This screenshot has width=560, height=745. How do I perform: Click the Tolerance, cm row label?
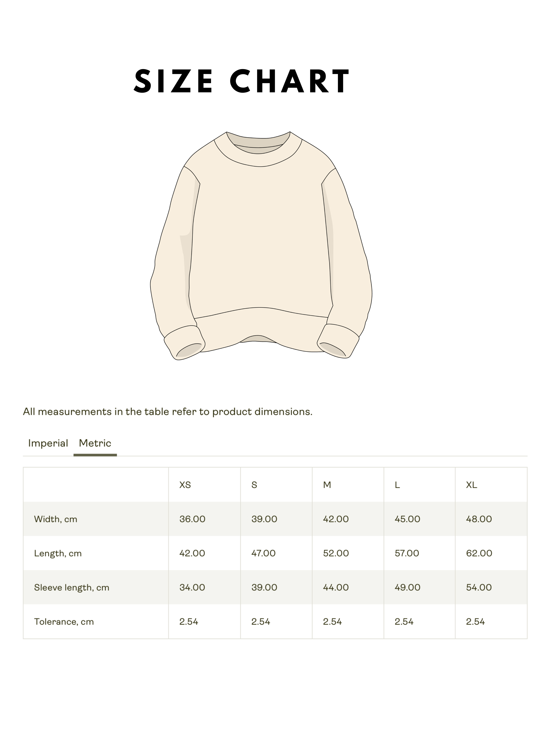pyautogui.click(x=64, y=622)
